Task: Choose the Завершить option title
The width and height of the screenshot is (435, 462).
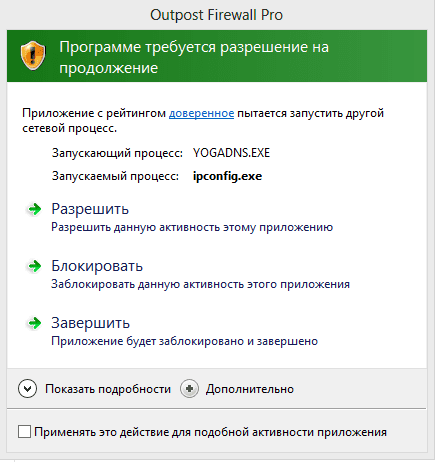Action: click(90, 323)
